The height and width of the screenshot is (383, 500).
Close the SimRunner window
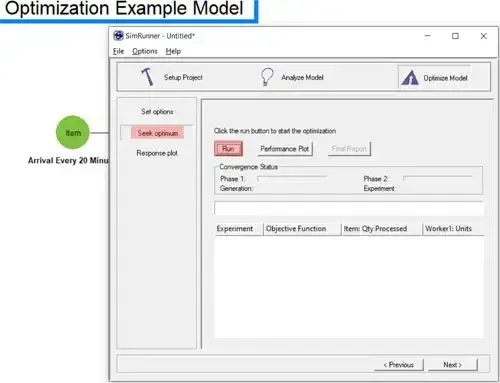tap(484, 36)
